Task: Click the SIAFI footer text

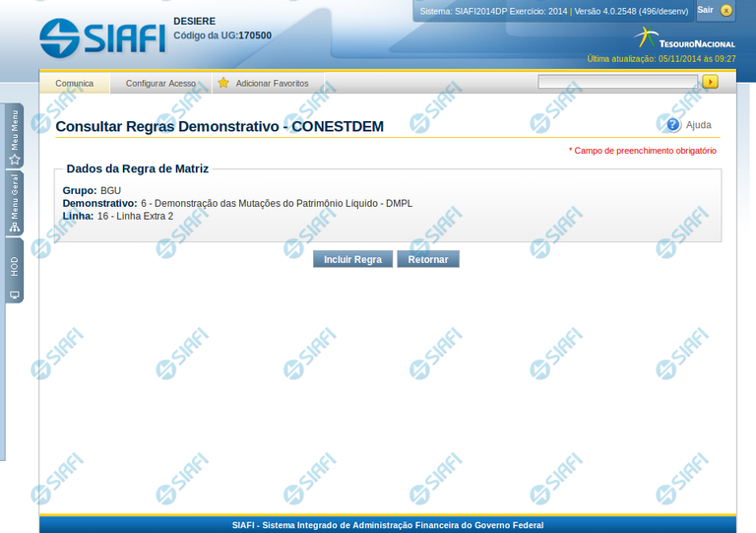Action: (388, 525)
